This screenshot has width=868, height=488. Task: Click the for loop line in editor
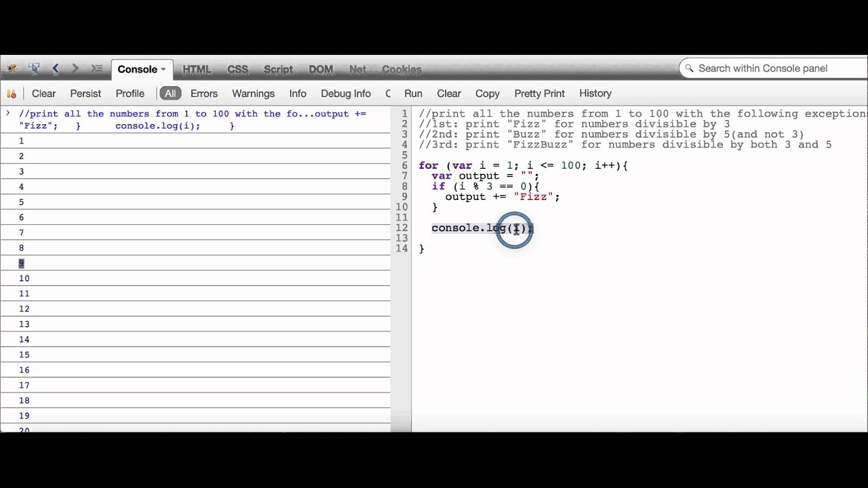tap(524, 165)
